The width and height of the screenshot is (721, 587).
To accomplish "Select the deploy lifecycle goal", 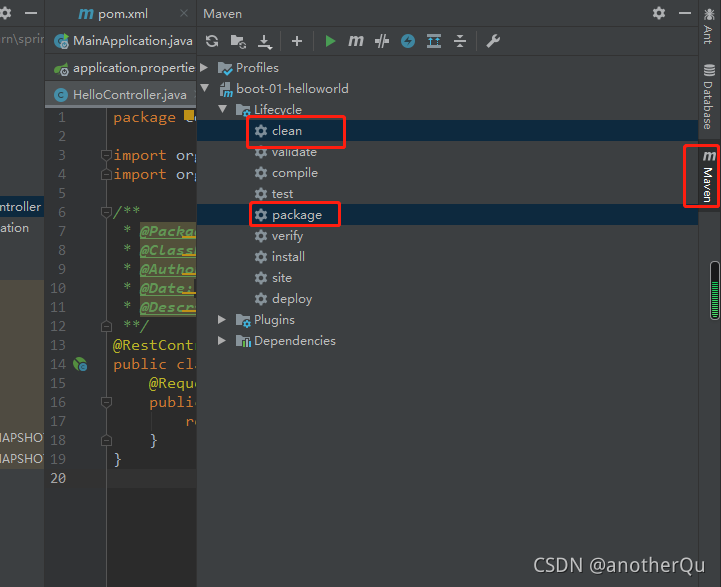I will [x=447, y=299].
